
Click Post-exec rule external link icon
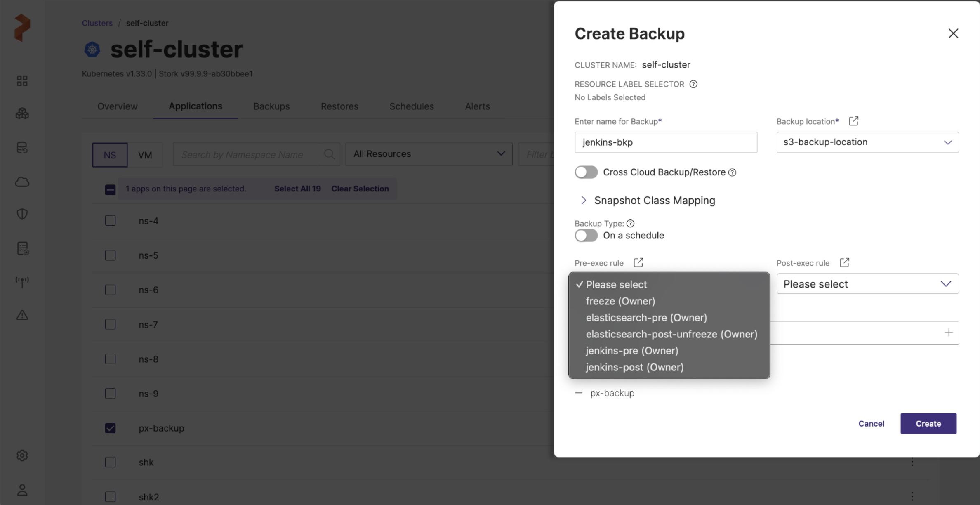click(x=844, y=262)
